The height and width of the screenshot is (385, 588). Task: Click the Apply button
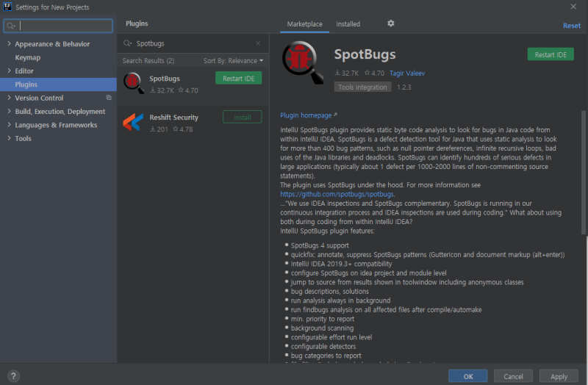559,376
